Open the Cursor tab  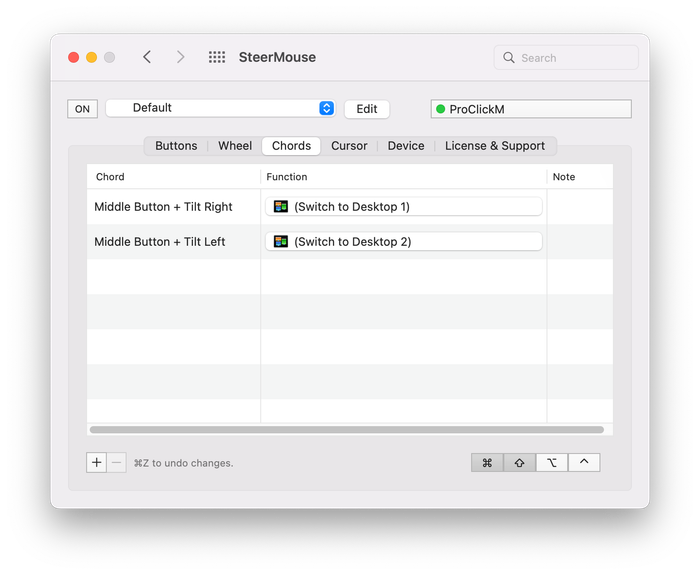[349, 146]
